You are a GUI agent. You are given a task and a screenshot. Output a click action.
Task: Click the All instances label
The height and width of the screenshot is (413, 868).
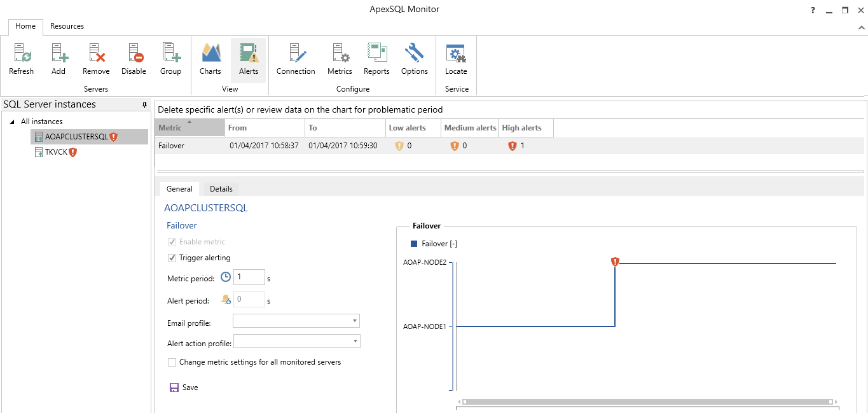[x=42, y=122]
